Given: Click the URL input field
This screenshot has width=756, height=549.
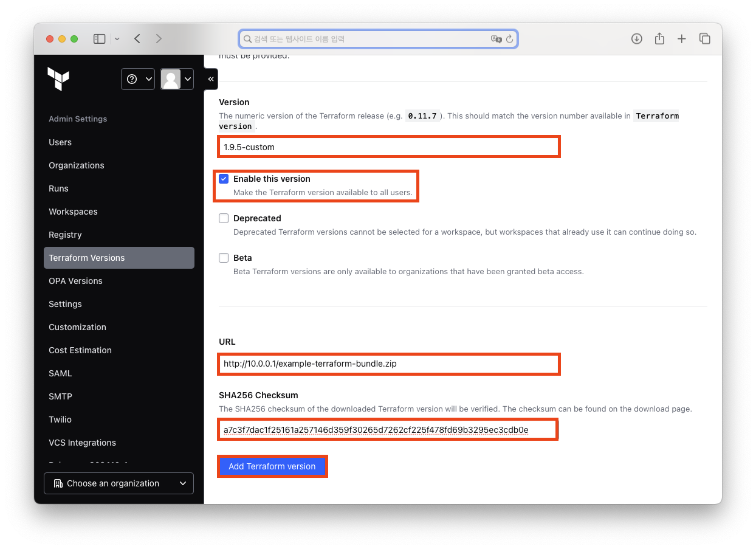Looking at the screenshot, I should pos(389,364).
